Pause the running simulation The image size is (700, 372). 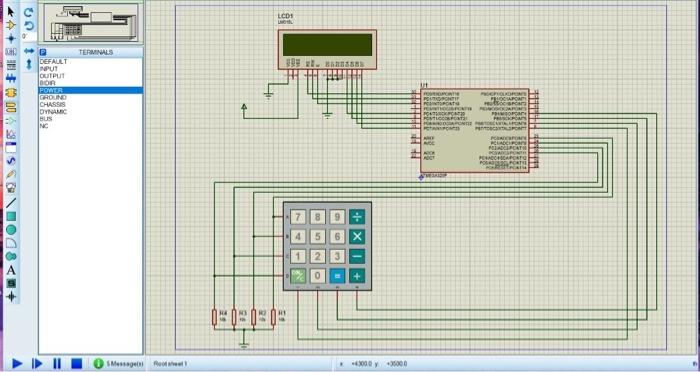57,364
